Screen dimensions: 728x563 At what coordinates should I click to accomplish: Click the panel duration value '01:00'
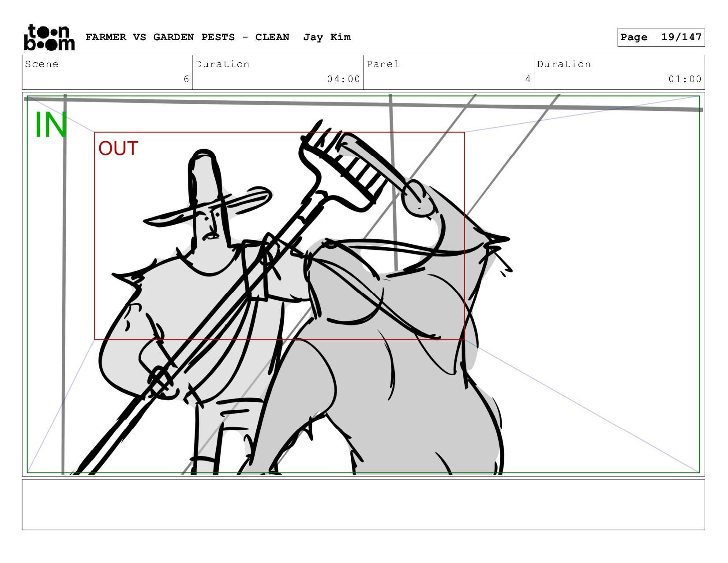click(x=685, y=79)
